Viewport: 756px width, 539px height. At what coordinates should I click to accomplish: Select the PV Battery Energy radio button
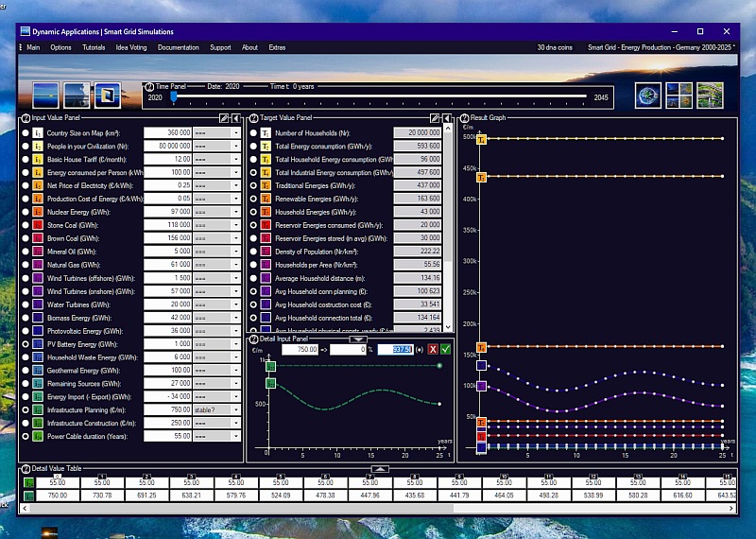point(26,344)
